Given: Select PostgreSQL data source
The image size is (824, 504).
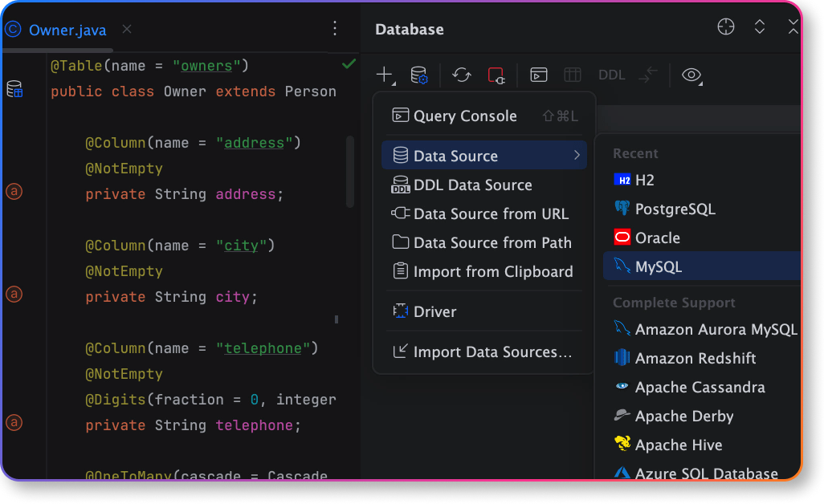Looking at the screenshot, I should point(702,209).
